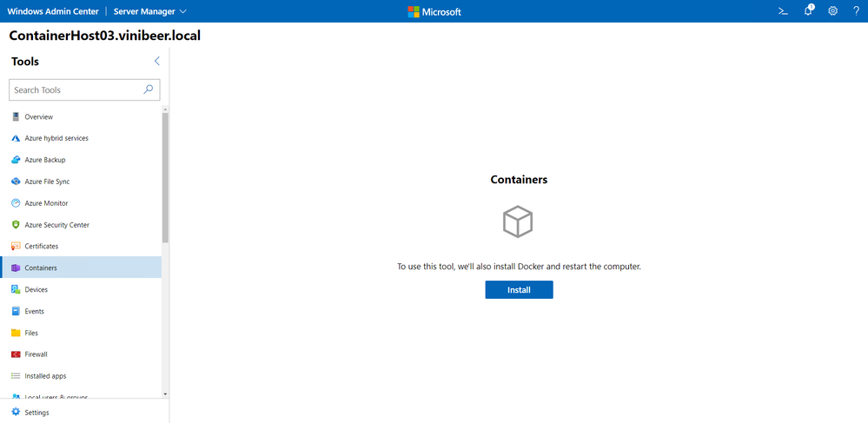
Task: Open the Installed apps label
Action: pos(45,376)
